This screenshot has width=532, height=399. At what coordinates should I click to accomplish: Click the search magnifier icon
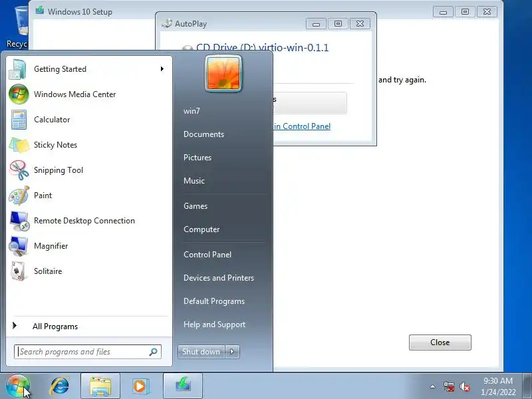(154, 352)
